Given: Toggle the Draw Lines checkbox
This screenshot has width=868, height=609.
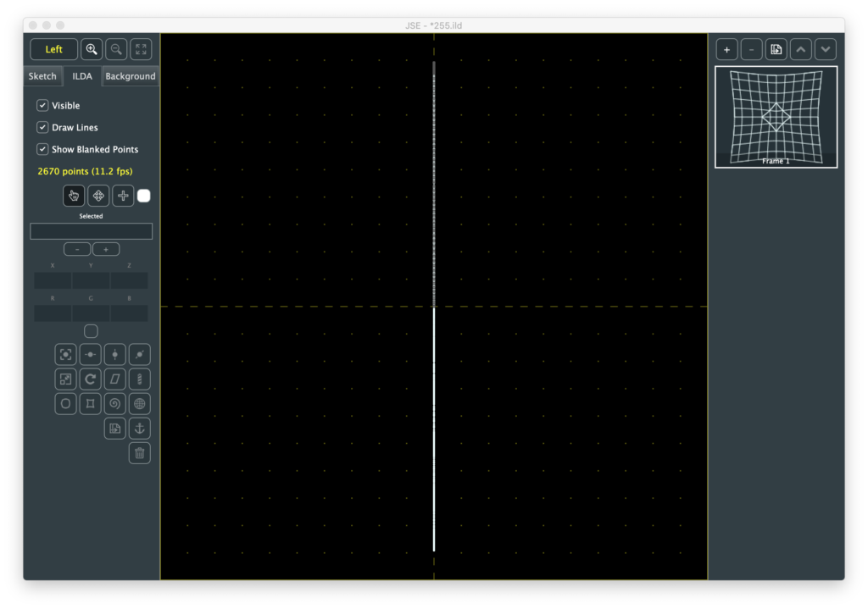Looking at the screenshot, I should 42,127.
